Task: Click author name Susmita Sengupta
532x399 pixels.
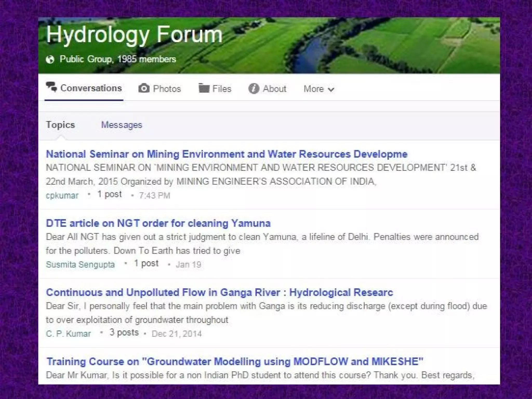Action: click(80, 264)
